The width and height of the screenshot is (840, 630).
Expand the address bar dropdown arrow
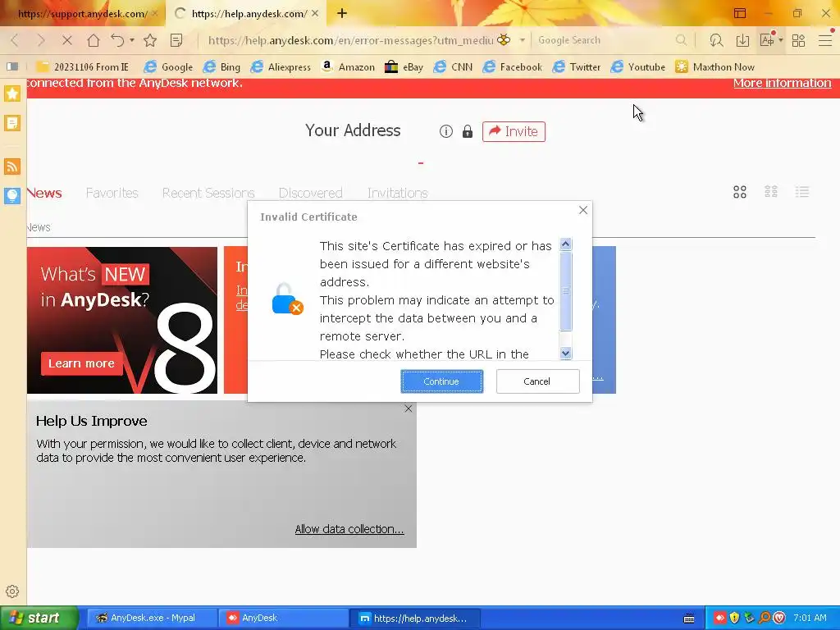522,40
